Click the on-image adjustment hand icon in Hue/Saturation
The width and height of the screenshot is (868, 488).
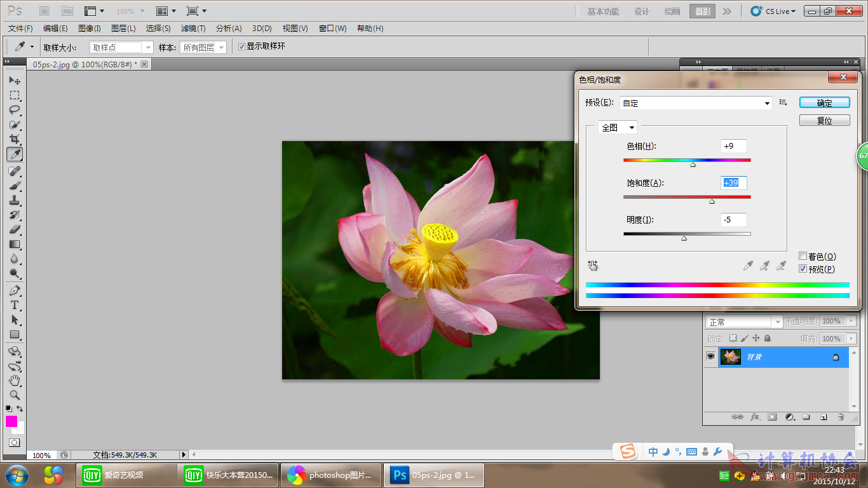click(593, 265)
